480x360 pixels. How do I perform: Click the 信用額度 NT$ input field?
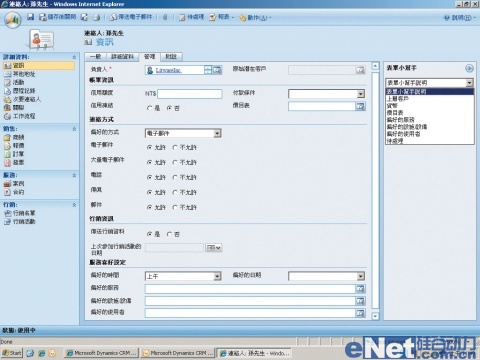coord(190,94)
